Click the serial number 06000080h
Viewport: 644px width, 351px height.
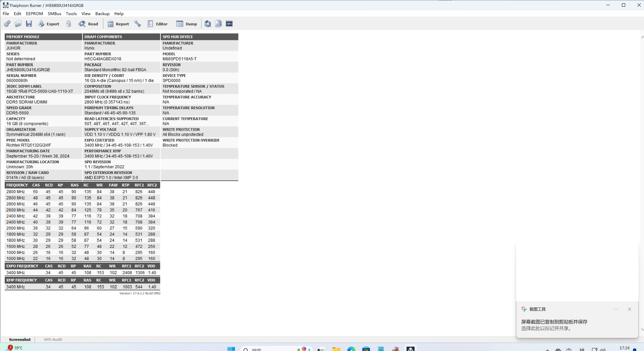(17, 81)
